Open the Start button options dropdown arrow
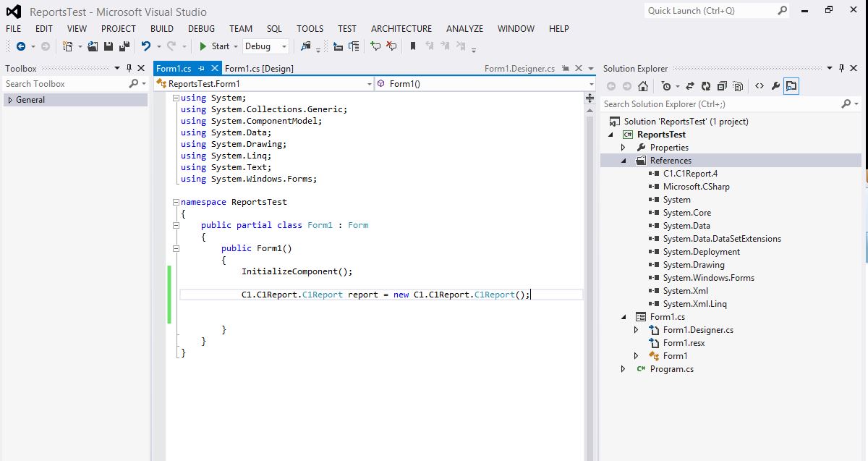Screen dimensions: 868x461 (x=235, y=46)
